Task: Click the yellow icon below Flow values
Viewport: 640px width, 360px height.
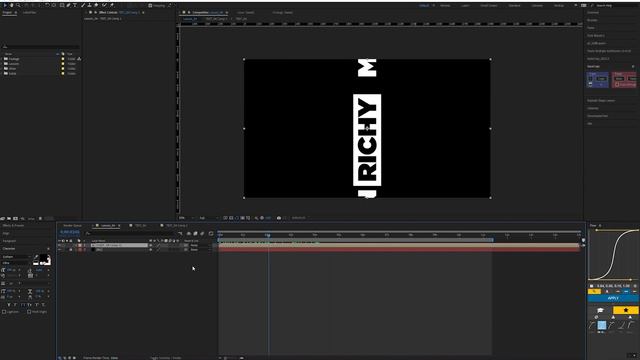Action: (595, 291)
